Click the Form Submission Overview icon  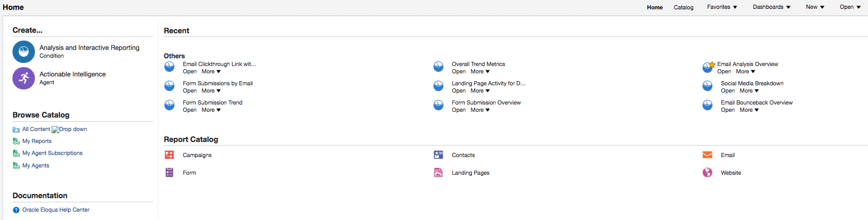pos(439,105)
